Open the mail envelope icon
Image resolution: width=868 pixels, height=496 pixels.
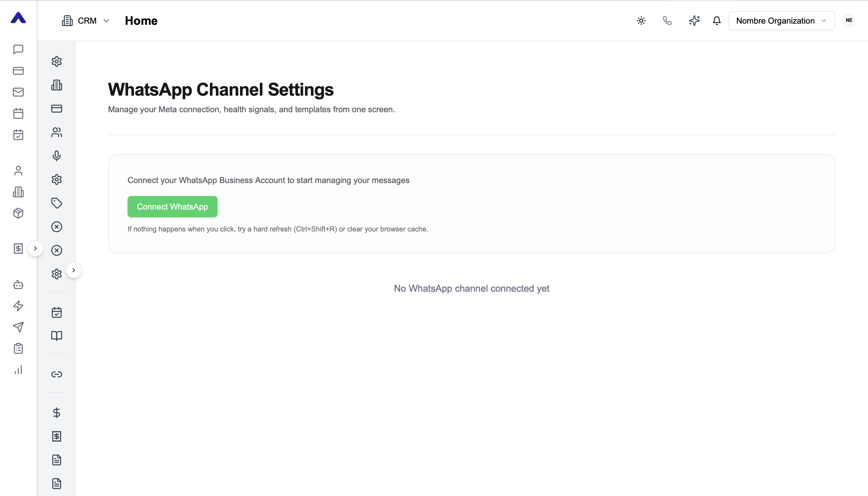tap(18, 92)
